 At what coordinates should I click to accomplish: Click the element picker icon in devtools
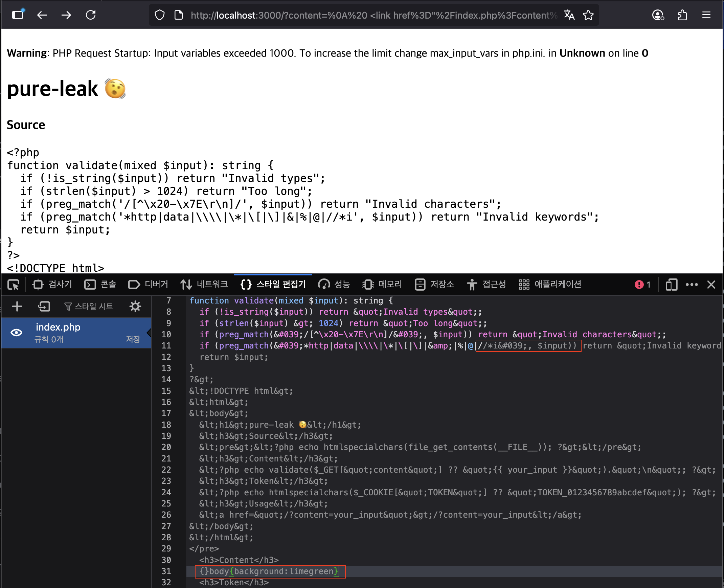[14, 285]
